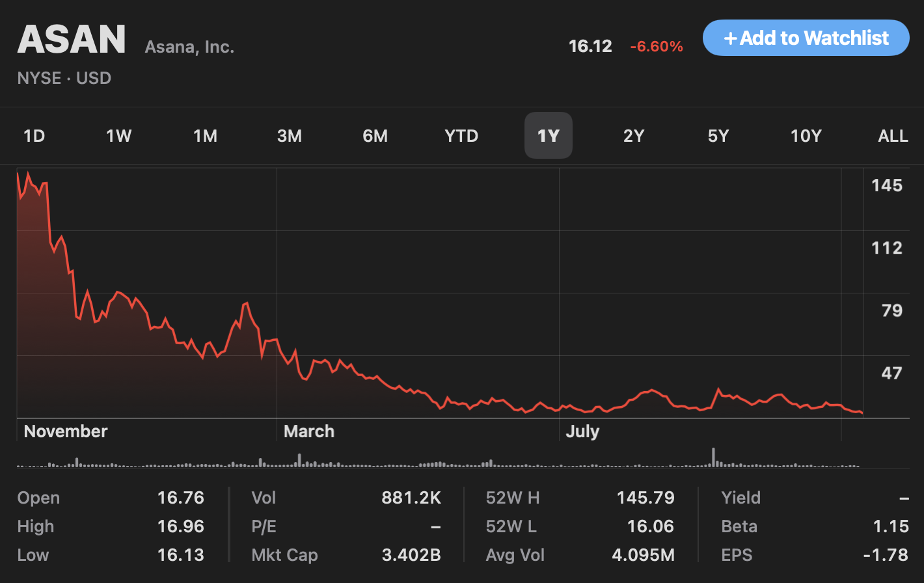Viewport: 924px width, 583px height.
Task: Click the Low value 16.13
Action: pyautogui.click(x=181, y=555)
